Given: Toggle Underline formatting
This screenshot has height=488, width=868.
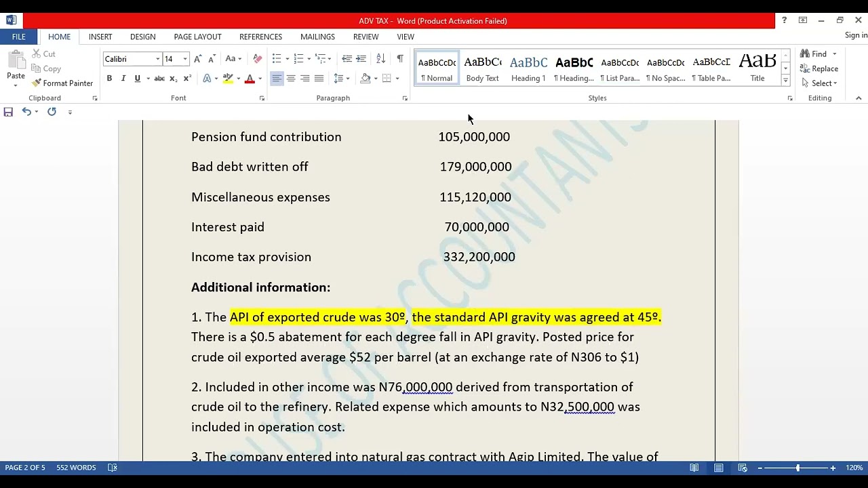Looking at the screenshot, I should click(138, 79).
